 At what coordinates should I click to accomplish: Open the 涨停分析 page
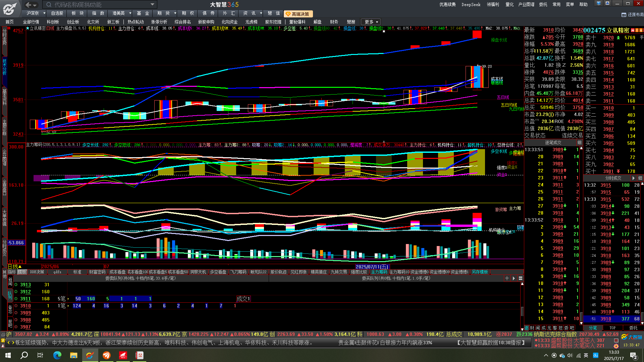pos(159,22)
